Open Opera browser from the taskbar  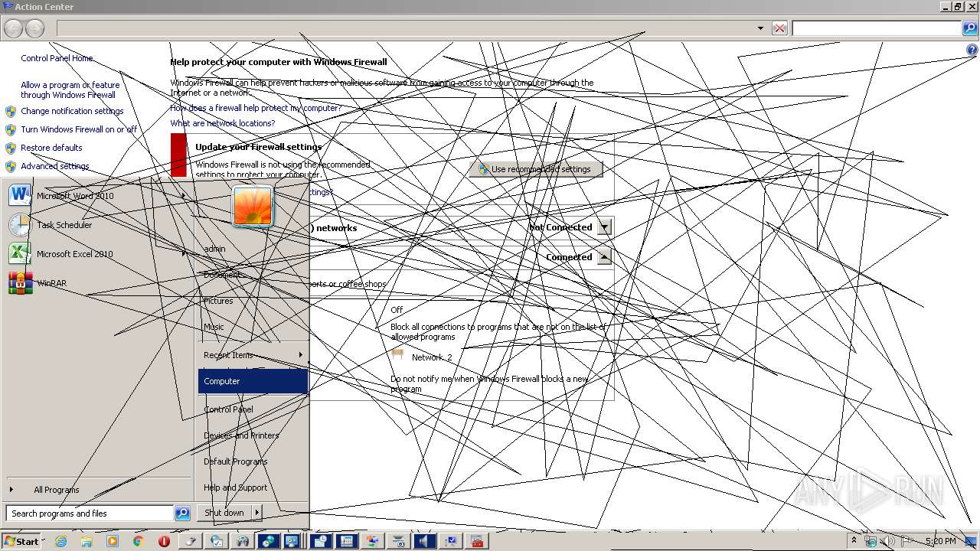(x=164, y=541)
